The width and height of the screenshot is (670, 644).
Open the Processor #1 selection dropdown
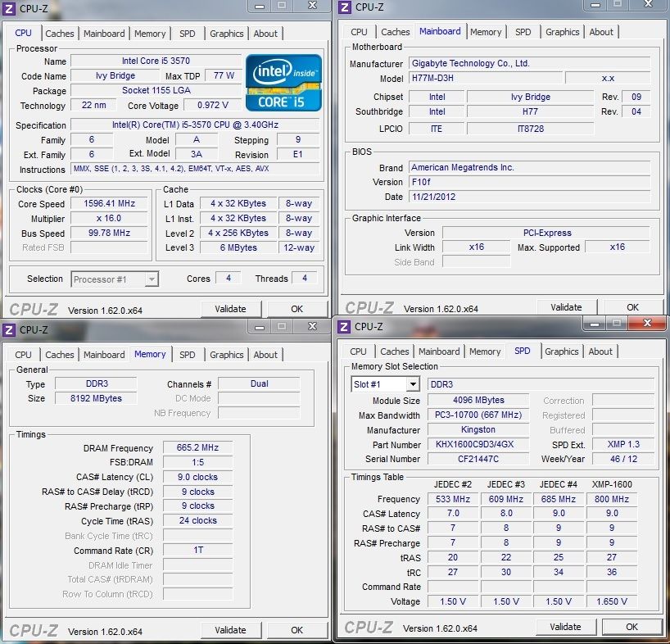[115, 279]
